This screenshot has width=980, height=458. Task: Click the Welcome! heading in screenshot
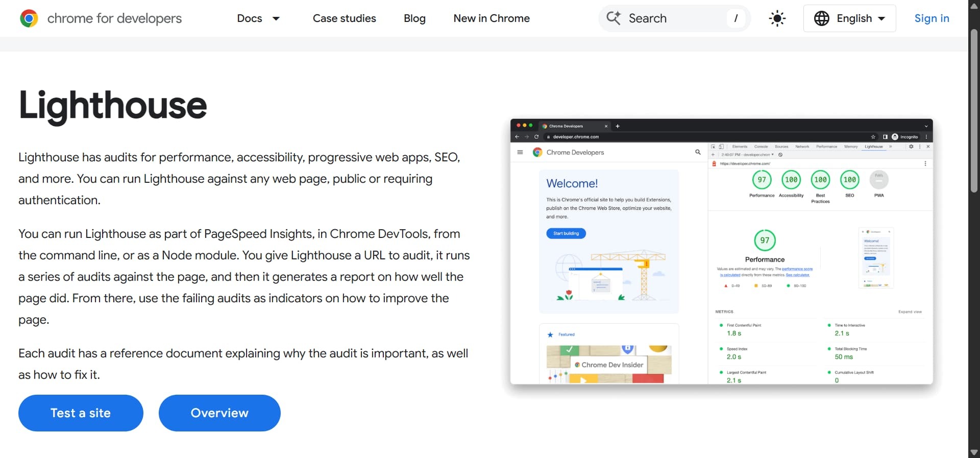click(x=572, y=183)
